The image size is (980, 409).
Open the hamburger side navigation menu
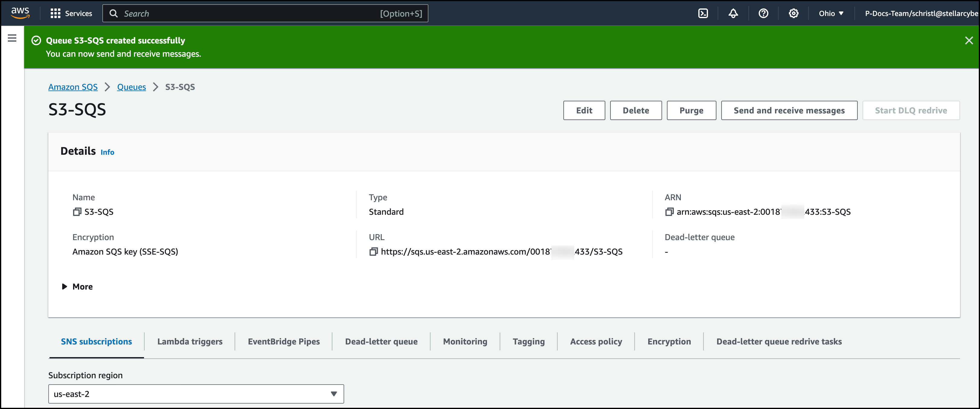[12, 38]
